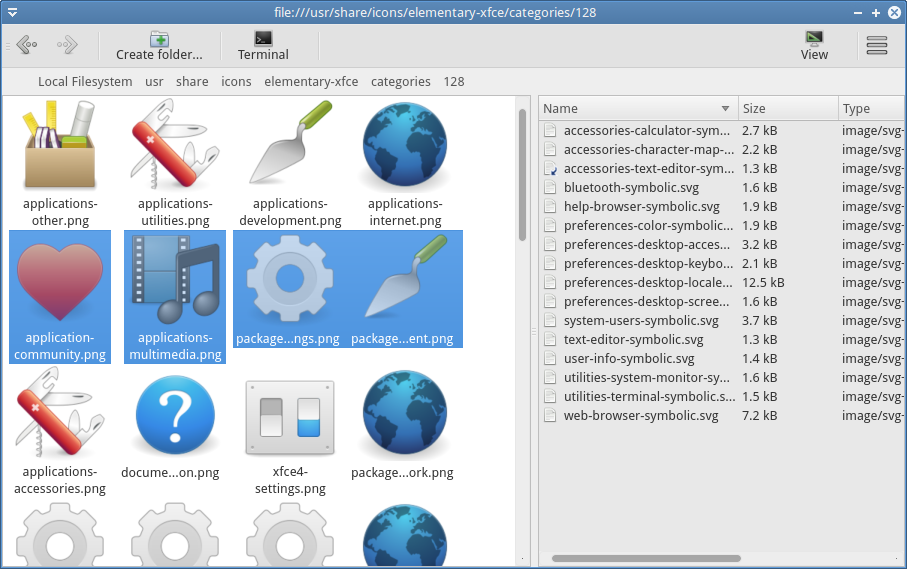Click the 12.5 kB size cell

tap(763, 283)
